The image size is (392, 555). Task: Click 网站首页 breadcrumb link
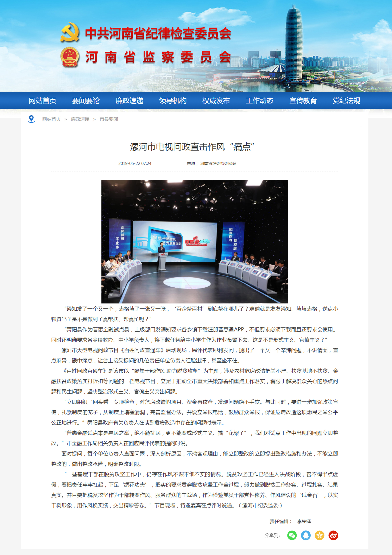[x=51, y=119]
